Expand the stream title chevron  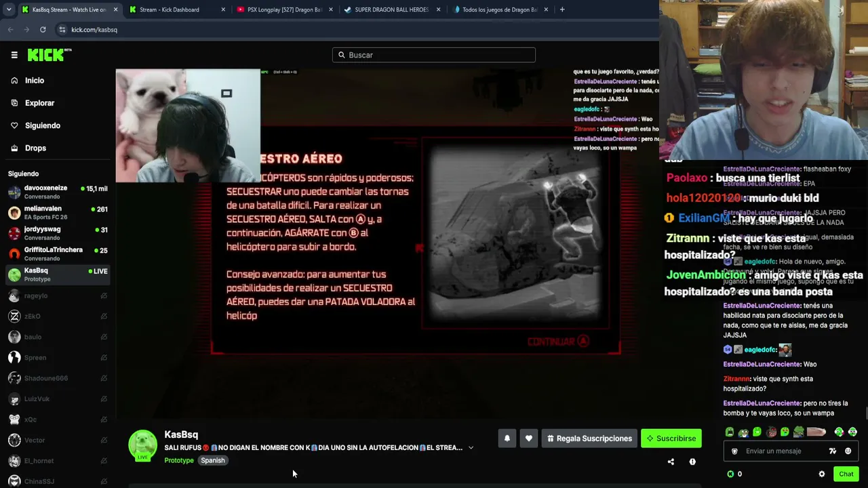tap(471, 448)
